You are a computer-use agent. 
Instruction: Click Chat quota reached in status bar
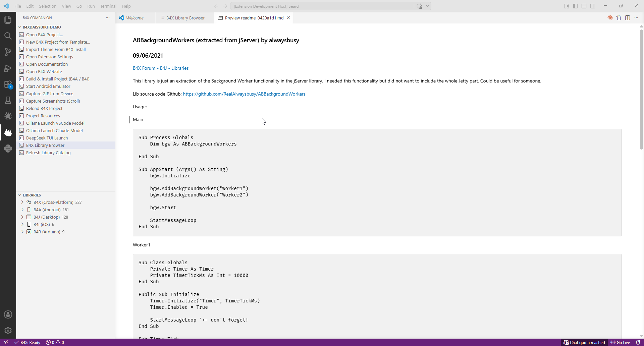(584, 342)
